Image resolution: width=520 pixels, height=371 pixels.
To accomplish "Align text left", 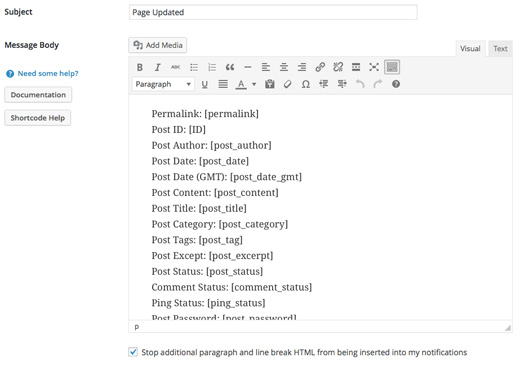I will click(266, 67).
